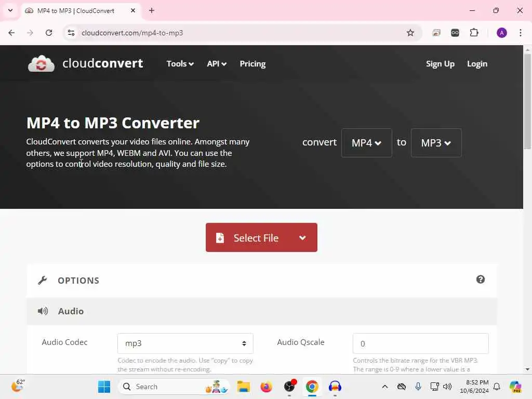The width and height of the screenshot is (532, 399).
Task: Bookmark this page with the star icon
Action: coord(410,33)
